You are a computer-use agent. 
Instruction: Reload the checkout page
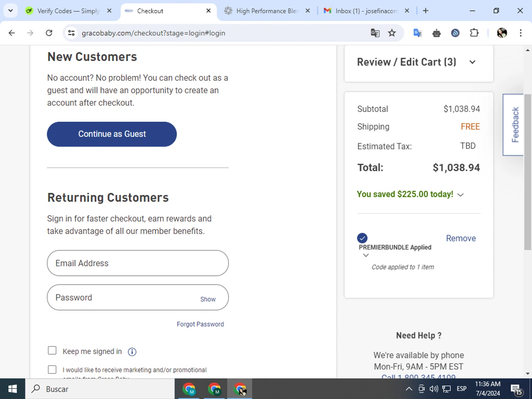[49, 33]
